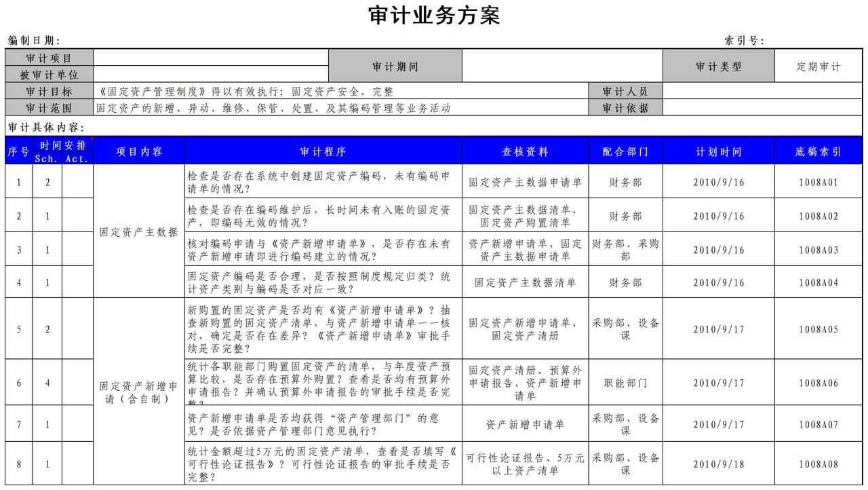
Task: Select the 查核资料 column header
Action: click(526, 151)
